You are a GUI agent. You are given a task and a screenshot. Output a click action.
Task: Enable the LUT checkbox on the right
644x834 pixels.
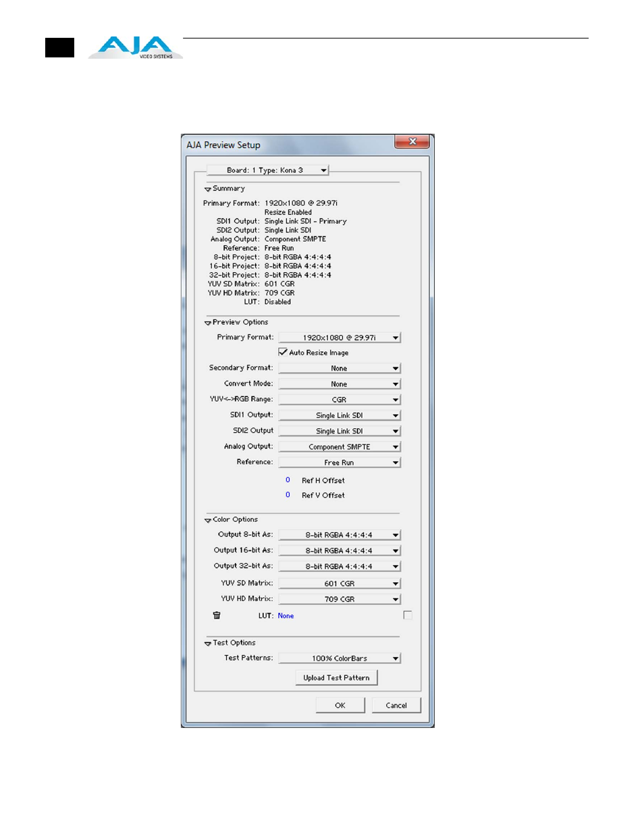point(408,615)
